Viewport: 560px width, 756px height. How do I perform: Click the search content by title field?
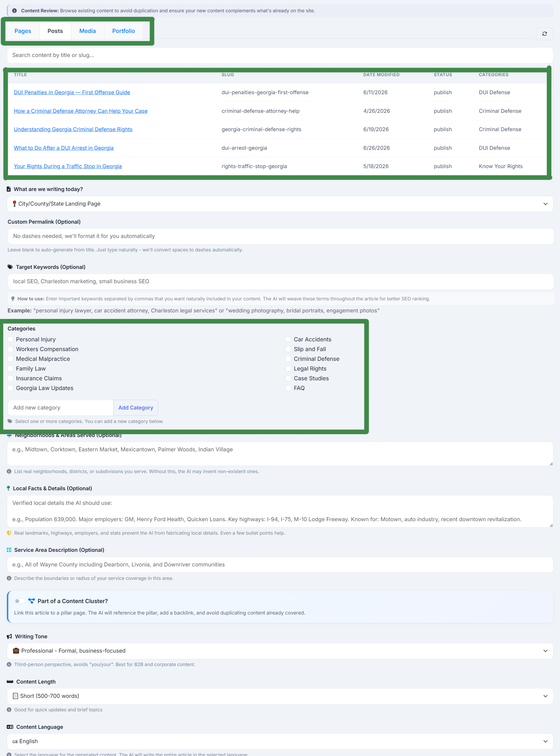[x=280, y=55]
